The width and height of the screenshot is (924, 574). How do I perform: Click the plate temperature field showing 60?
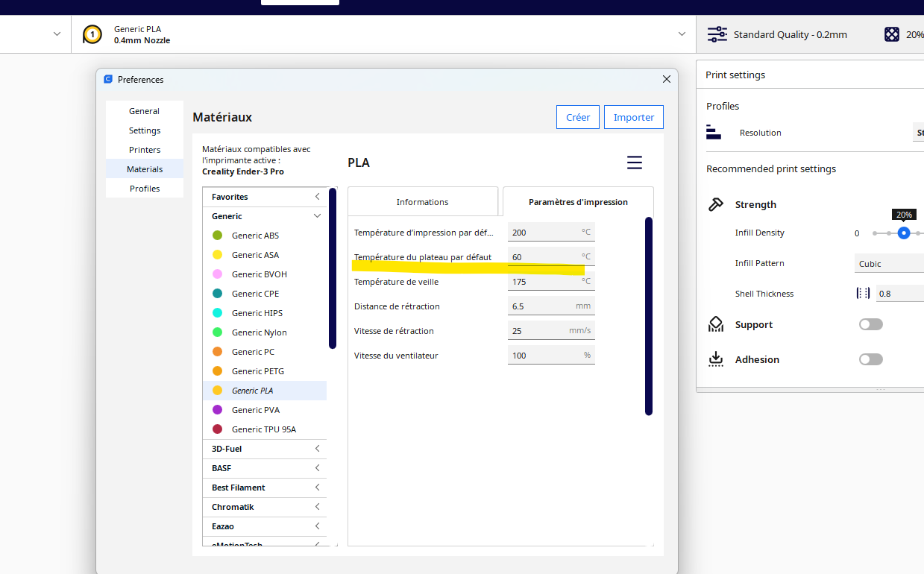(551, 256)
